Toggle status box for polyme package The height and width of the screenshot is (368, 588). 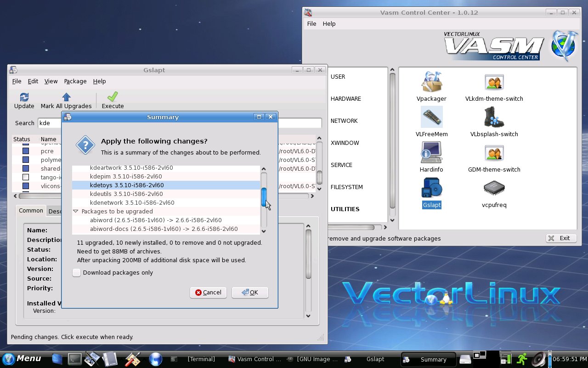point(26,160)
